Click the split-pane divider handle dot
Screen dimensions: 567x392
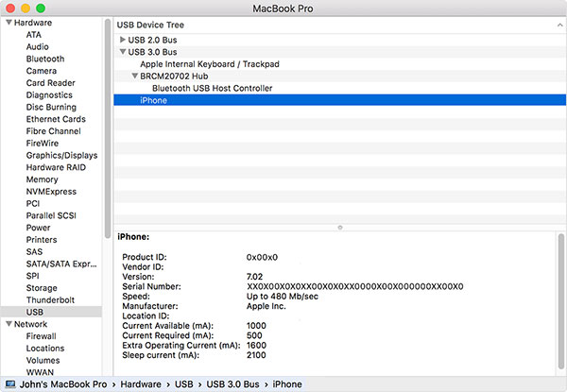coord(340,228)
